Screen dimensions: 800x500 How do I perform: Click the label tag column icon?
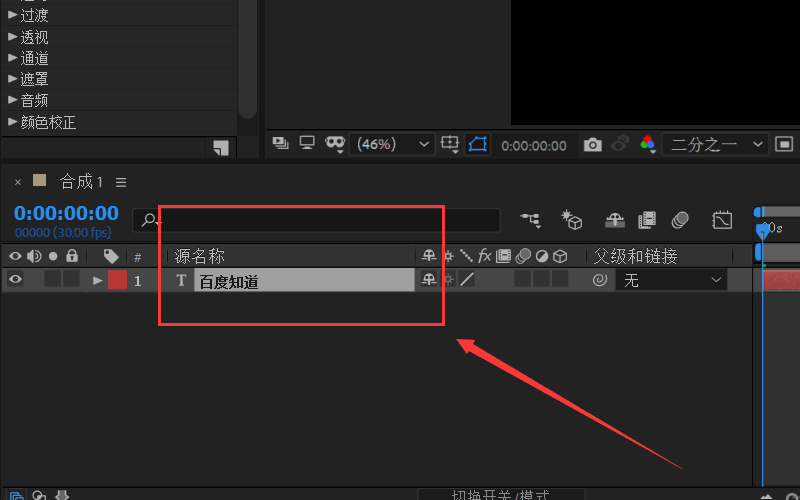111,256
